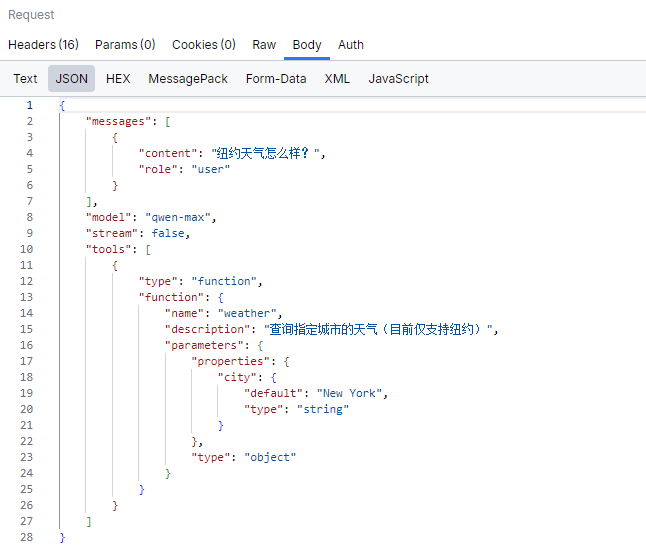The height and width of the screenshot is (553, 646).
Task: Click the Chinese description string on line 15
Action: tap(379, 329)
